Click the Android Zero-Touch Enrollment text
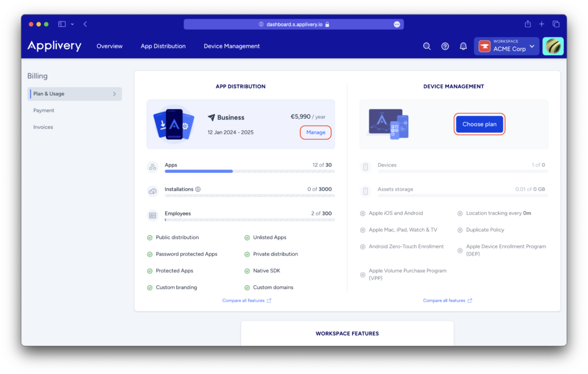Image resolution: width=588 pixels, height=374 pixels. [x=406, y=246]
